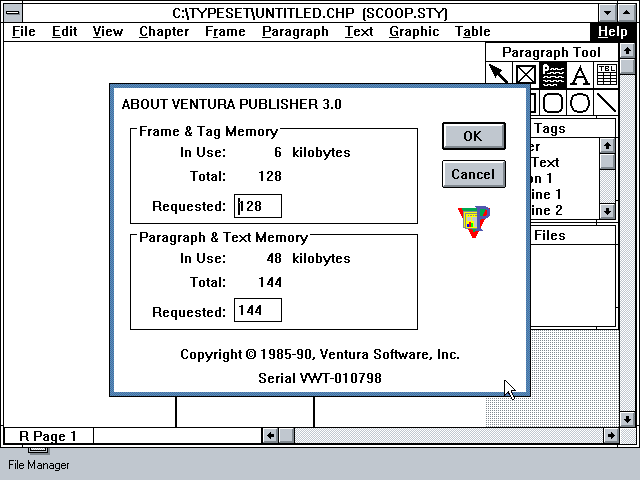Screen dimensions: 640x480
Task: Open the Paragraph menu
Action: pyautogui.click(x=295, y=31)
